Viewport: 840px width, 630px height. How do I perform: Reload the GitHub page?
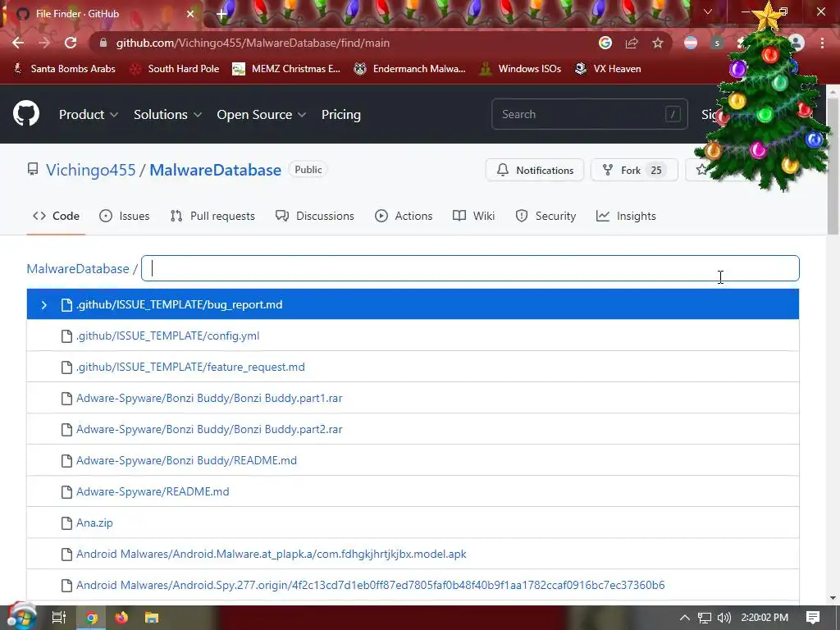click(x=71, y=43)
